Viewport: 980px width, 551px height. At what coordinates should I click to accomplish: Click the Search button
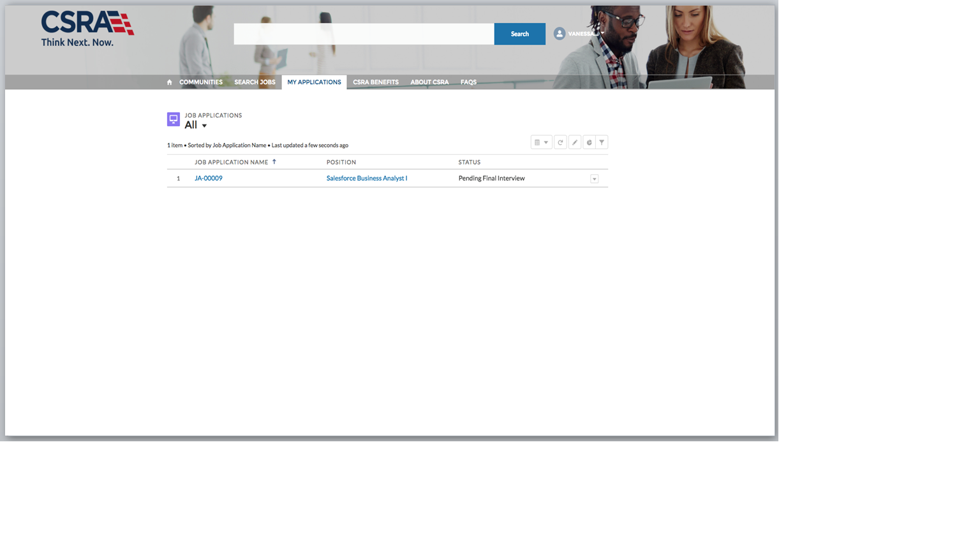pos(519,33)
